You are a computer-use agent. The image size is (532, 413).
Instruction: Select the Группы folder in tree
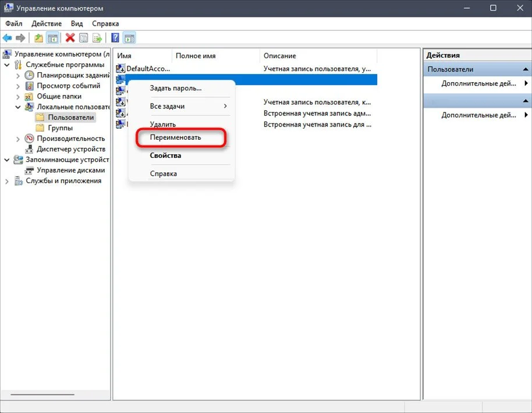60,128
